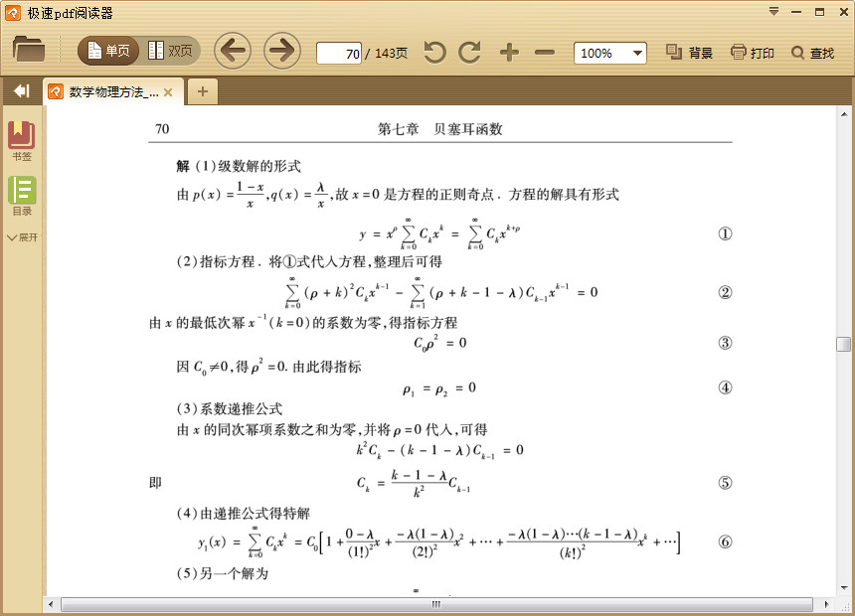
Task: Add a new tab with plus button
Action: pos(203,91)
